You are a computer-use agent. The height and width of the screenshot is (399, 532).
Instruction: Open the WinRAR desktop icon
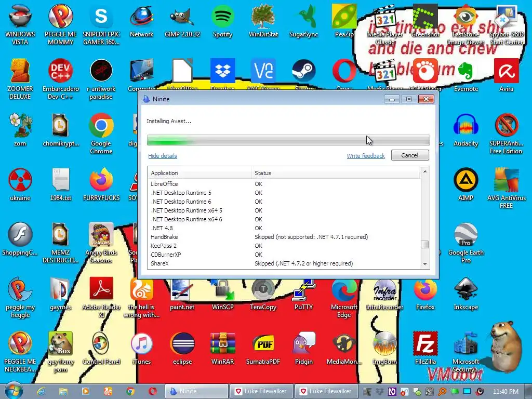point(222,348)
